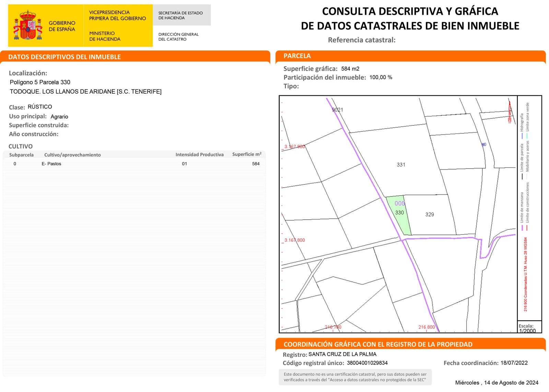
Task: Click registry name 'SANTA CRUZ DE LA PALMA'
Action: (342, 354)
